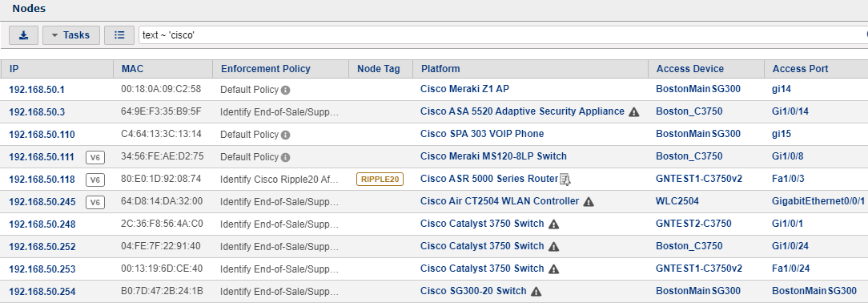Open access port GigabitEthernet0/0/1
This screenshot has width=868, height=303.
[818, 201]
